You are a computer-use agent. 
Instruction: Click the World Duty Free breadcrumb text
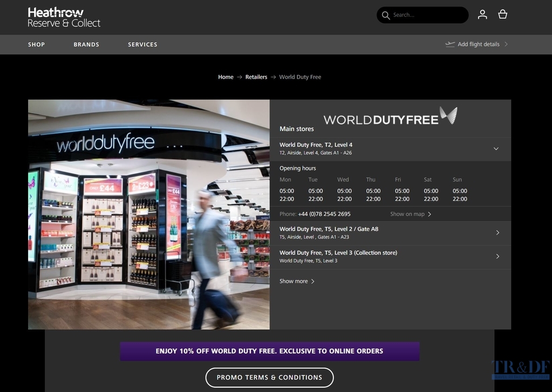click(300, 77)
